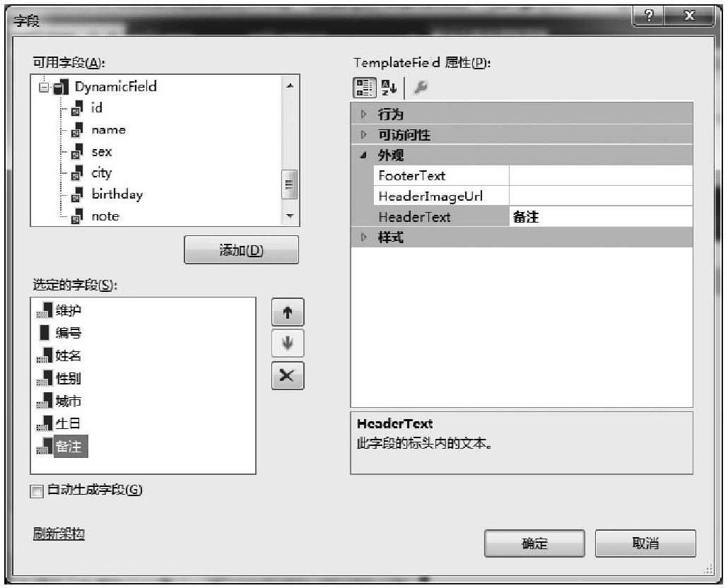
Task: Expand the 样式 property category
Action: (x=363, y=237)
